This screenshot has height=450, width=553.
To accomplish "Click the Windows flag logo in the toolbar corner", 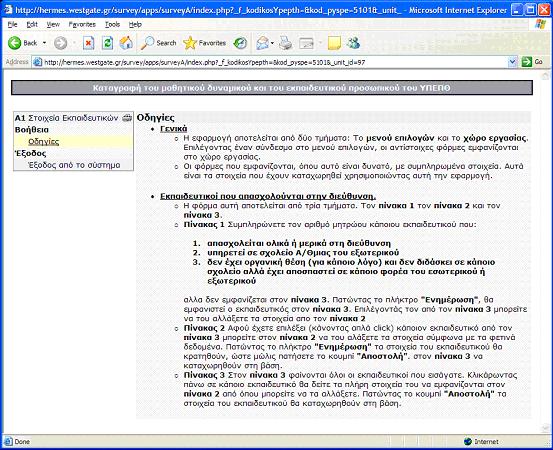I will [x=540, y=24].
